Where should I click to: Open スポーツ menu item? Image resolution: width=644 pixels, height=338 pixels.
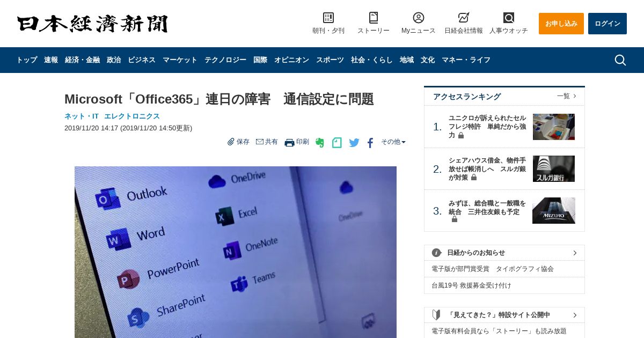tap(330, 60)
